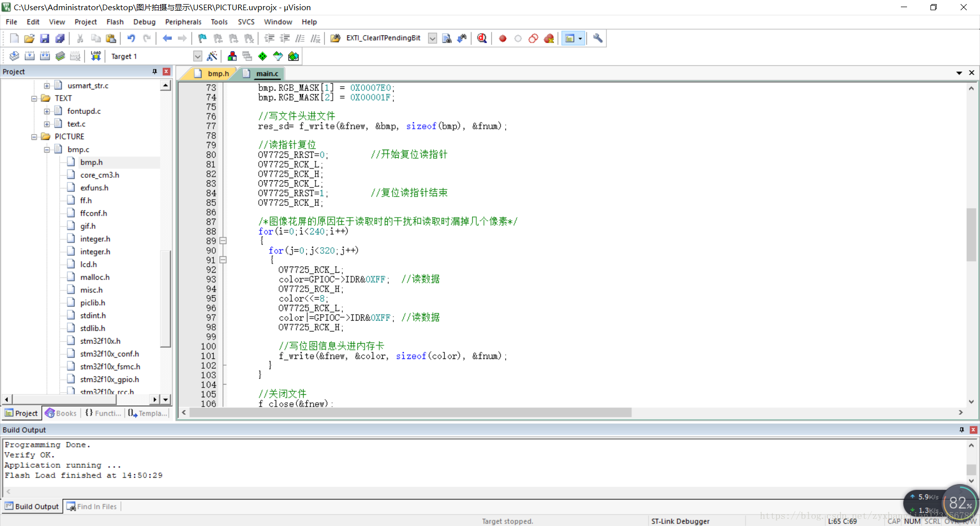Toggle the Build Output panel pin

tap(962, 430)
